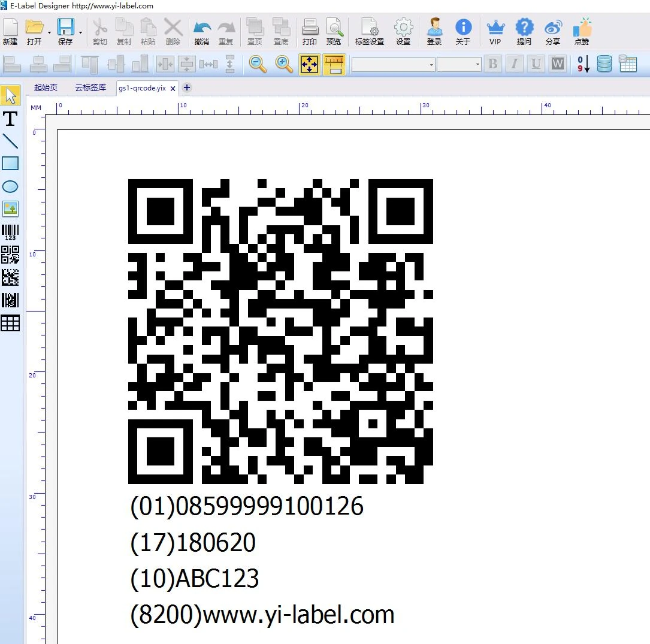Switch to the 起始页 tab
The height and width of the screenshot is (644, 650).
(46, 87)
